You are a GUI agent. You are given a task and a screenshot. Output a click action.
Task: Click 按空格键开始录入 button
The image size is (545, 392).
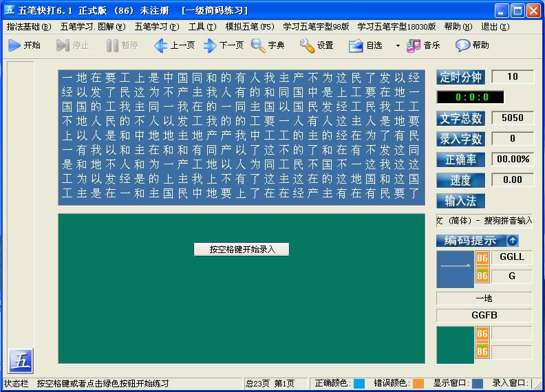click(x=242, y=249)
